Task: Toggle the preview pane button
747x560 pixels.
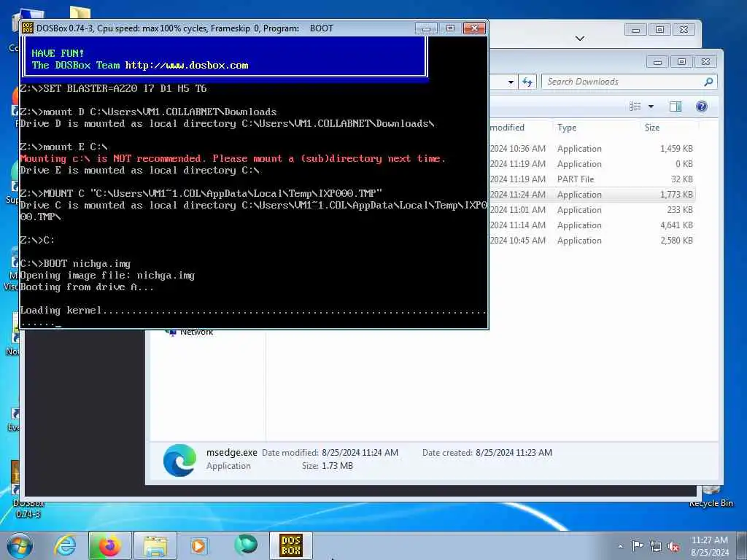Action: coord(675,106)
